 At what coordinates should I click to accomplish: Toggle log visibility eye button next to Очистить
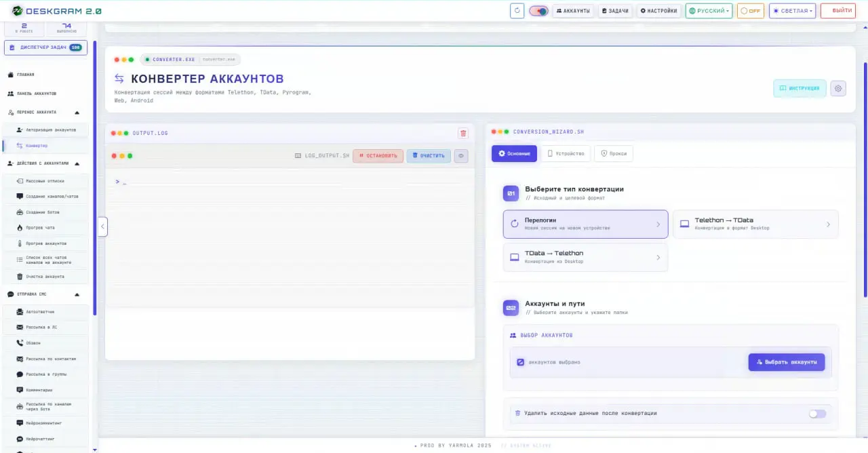coord(461,156)
